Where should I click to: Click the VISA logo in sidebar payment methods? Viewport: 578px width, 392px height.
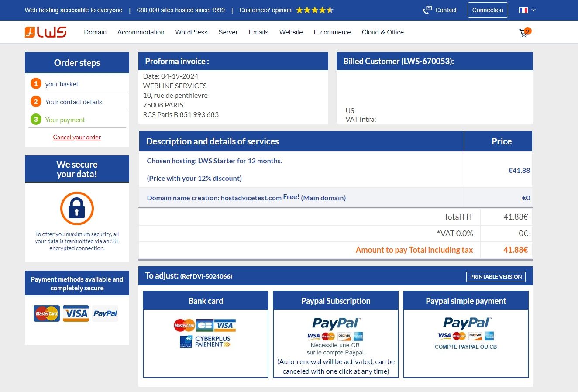point(76,313)
